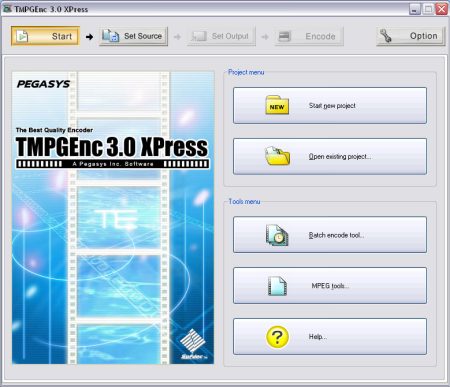Click the Encode step icon
This screenshot has height=387, width=450.
coord(284,36)
